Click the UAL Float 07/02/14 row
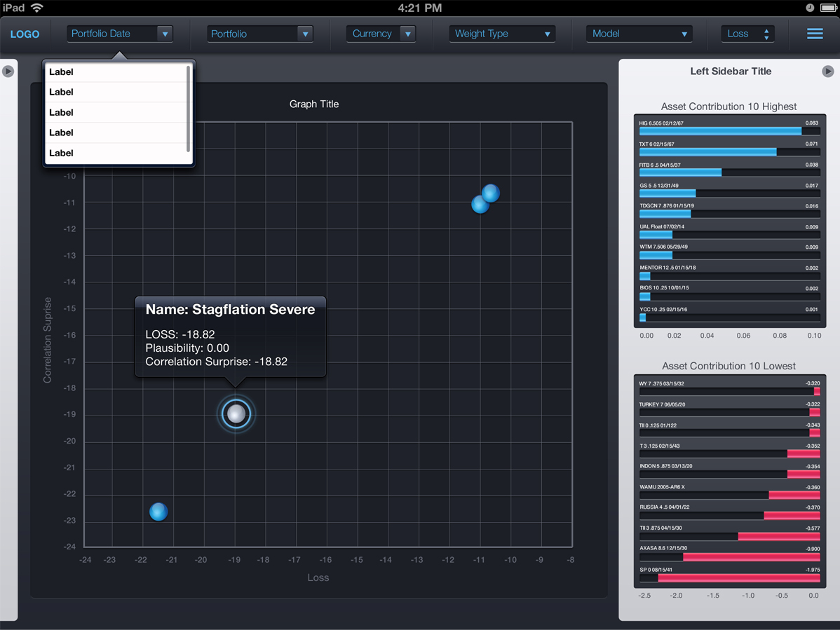 pos(729,231)
